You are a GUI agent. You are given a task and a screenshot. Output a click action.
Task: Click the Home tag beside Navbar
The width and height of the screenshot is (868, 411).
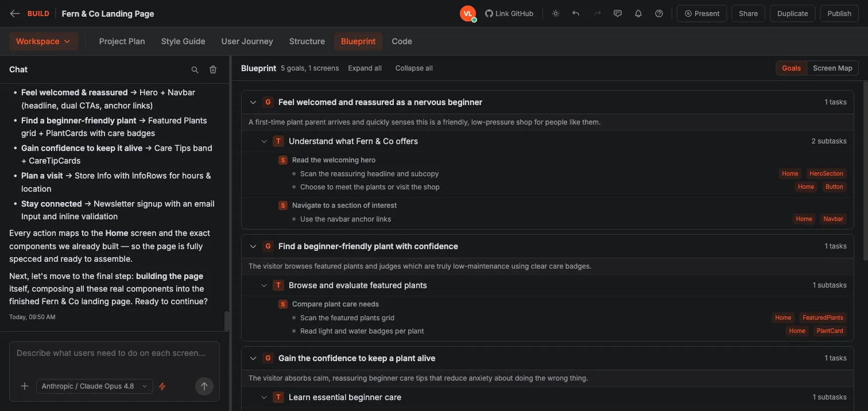pyautogui.click(x=804, y=219)
